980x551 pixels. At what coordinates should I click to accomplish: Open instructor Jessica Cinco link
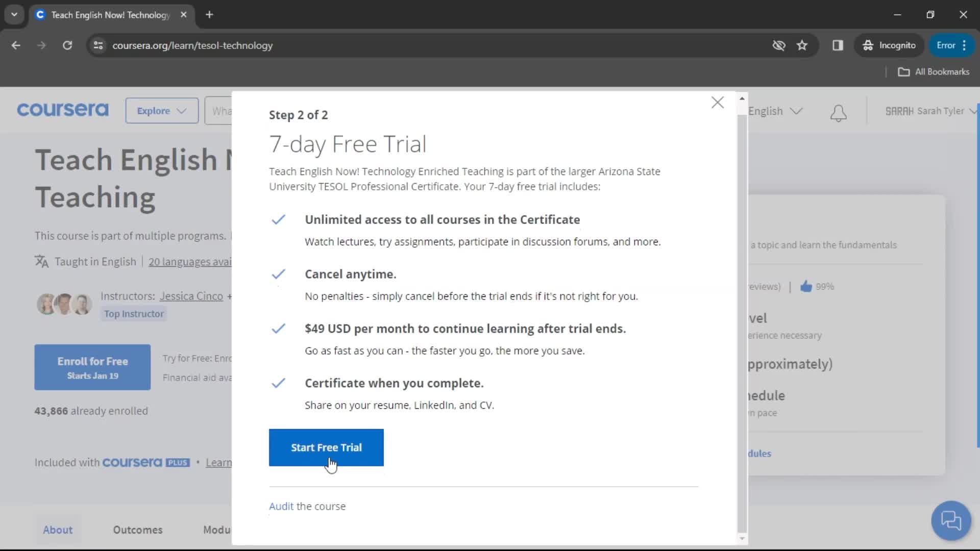pyautogui.click(x=191, y=296)
